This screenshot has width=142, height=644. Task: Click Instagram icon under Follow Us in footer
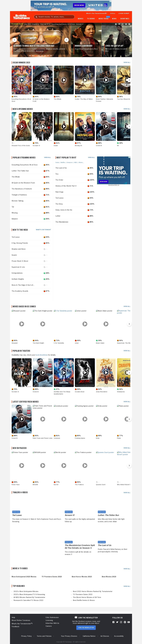click(121, 622)
